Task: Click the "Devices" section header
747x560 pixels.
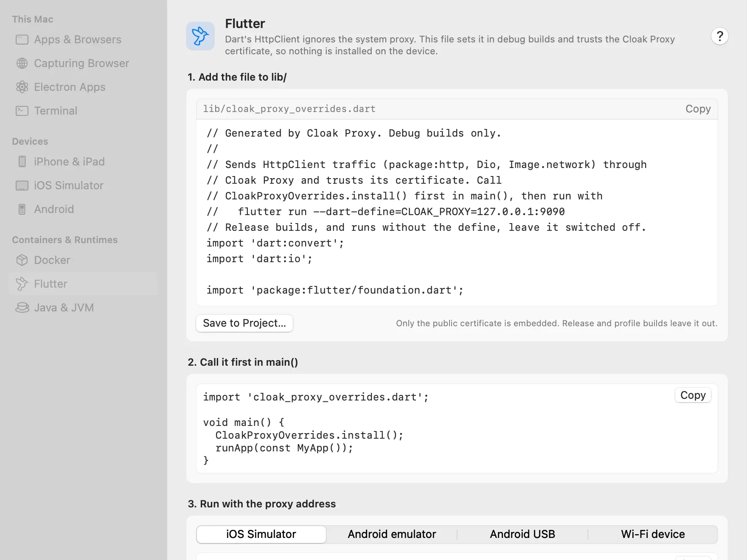Action: [x=30, y=141]
